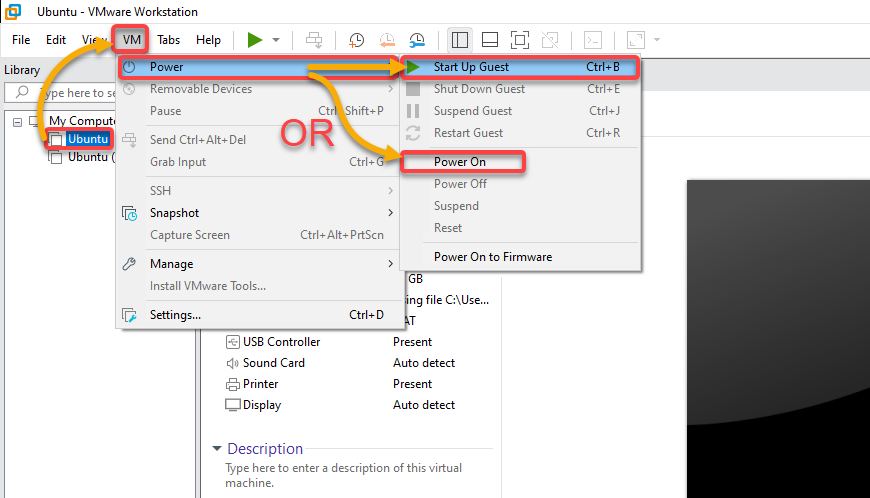Click the settings icon beside Settings...
This screenshot has height=498, width=870.
coord(129,315)
